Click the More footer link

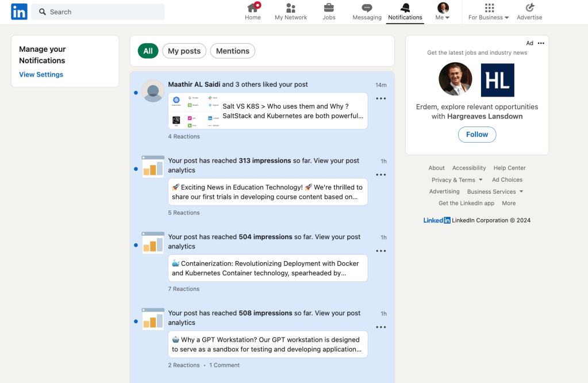coord(509,204)
